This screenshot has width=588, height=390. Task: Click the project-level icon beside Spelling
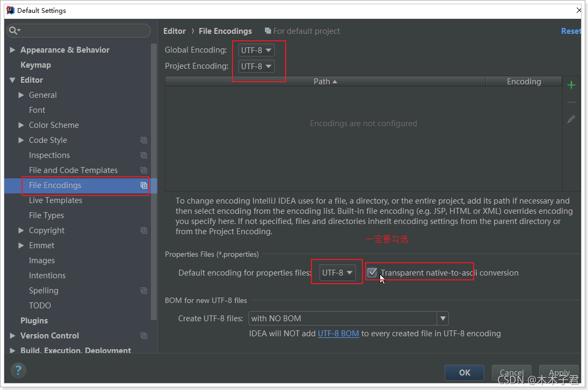click(x=143, y=291)
